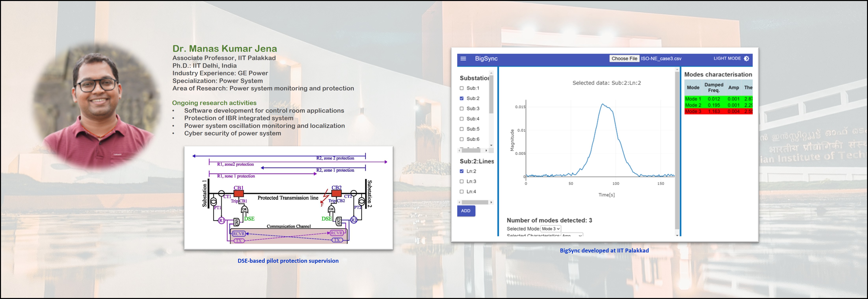868x299 pixels.
Task: Uncheck the Sub:2 substation checkbox
Action: coord(462,98)
